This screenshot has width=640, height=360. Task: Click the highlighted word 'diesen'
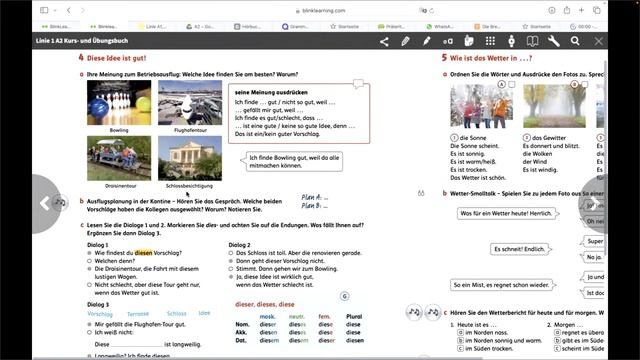click(x=143, y=253)
